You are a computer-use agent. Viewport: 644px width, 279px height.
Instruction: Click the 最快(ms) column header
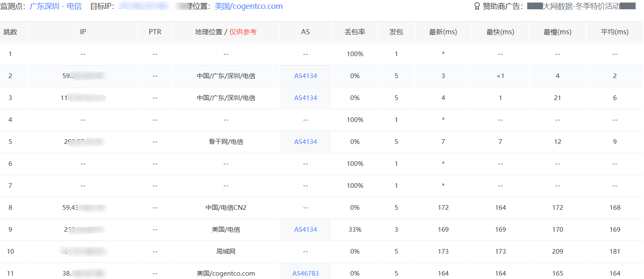coord(500,32)
